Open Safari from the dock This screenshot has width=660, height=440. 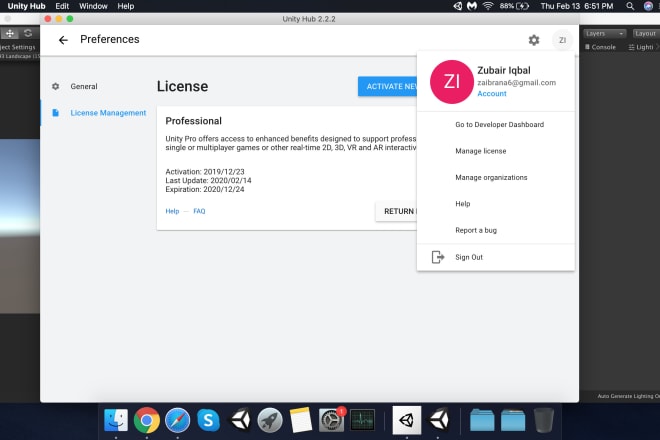177,420
